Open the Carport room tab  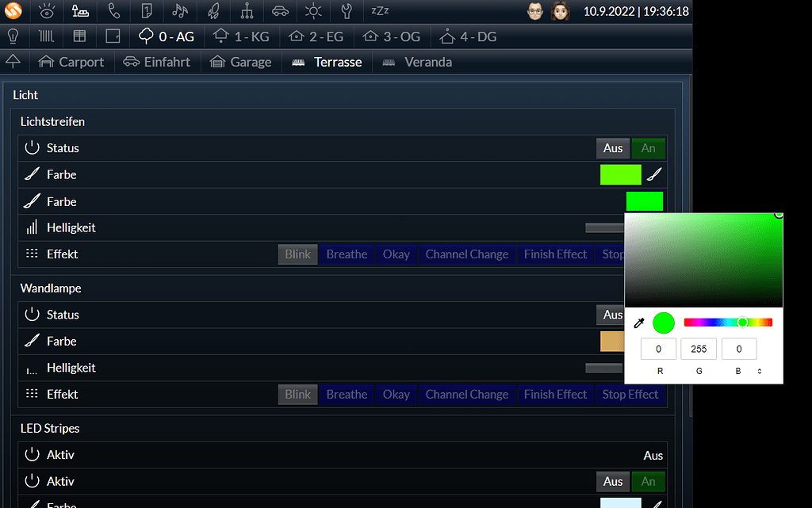[x=71, y=62]
